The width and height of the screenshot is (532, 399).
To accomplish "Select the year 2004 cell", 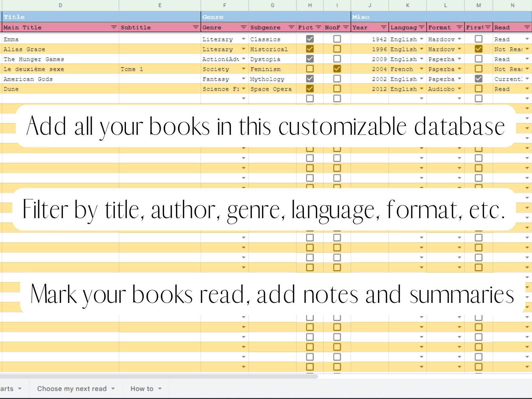I will pyautogui.click(x=370, y=69).
